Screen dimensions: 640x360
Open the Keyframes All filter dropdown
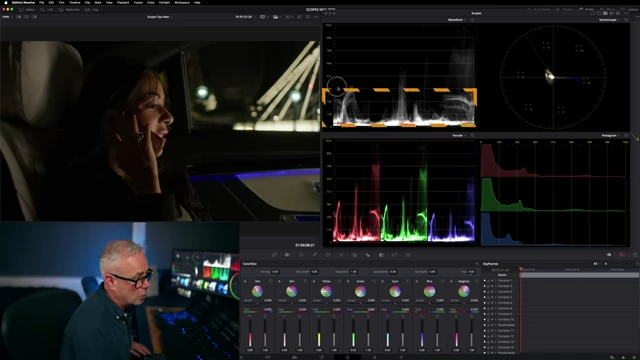[596, 264]
